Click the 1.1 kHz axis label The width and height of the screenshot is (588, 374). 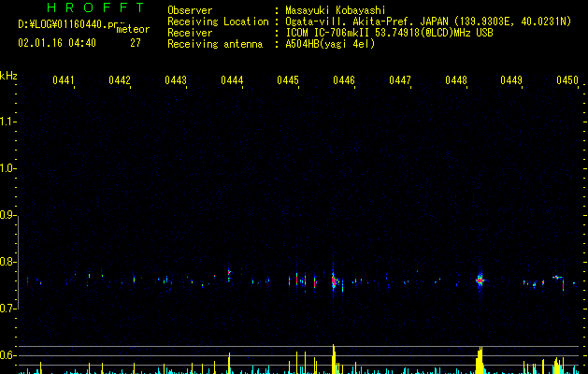7,122
